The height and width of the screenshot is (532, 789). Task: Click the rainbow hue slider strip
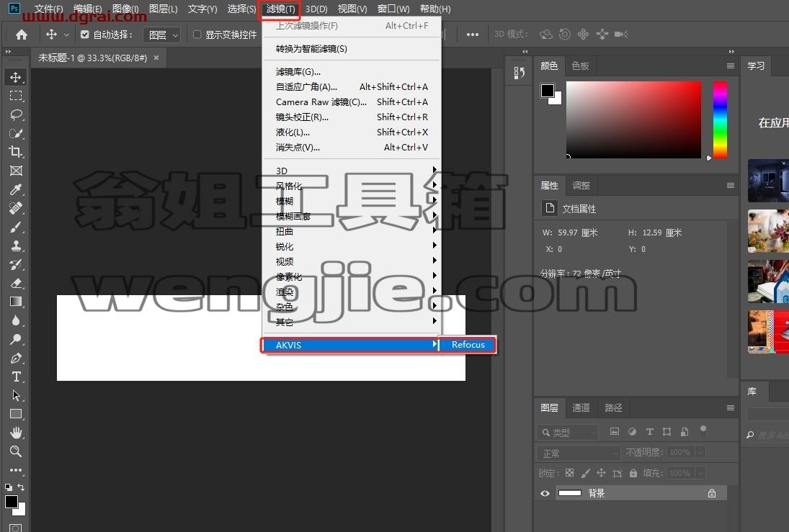pos(720,120)
